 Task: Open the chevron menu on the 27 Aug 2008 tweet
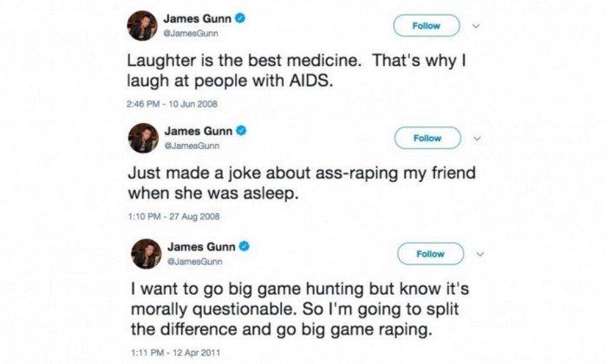[x=478, y=139]
